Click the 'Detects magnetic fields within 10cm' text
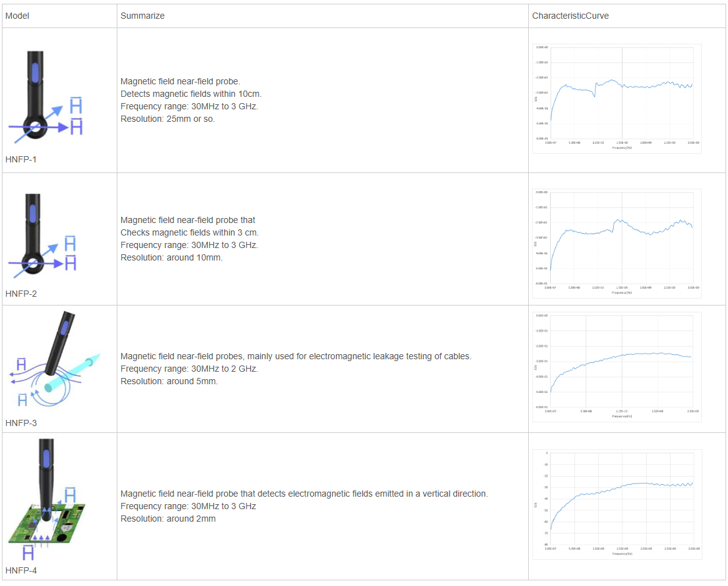This screenshot has height=586, width=728. 191,94
